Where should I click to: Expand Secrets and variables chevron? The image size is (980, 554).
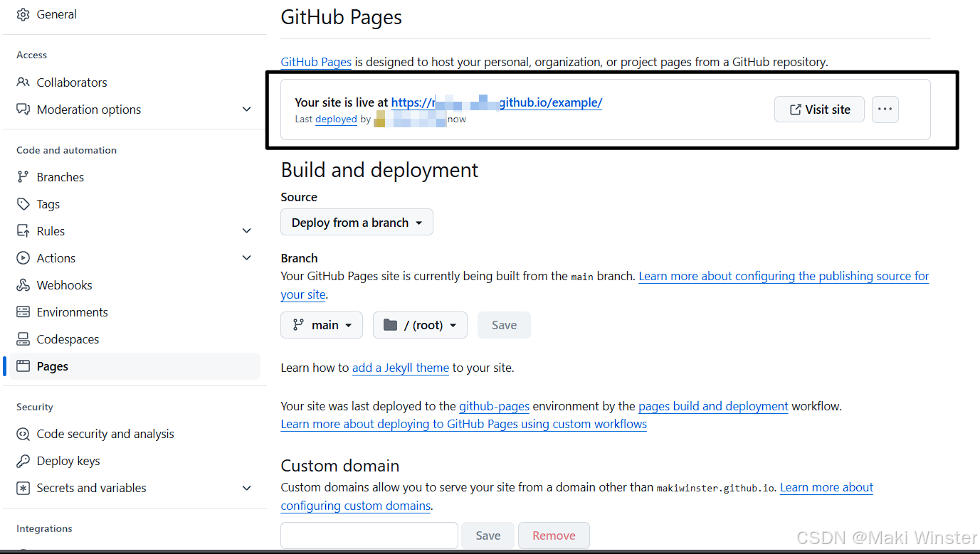tap(247, 488)
